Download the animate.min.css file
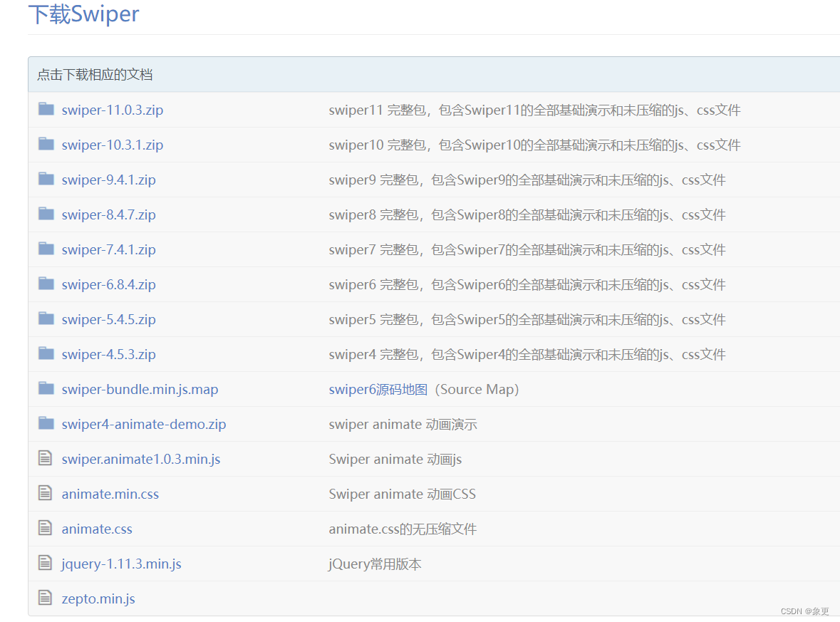This screenshot has height=622, width=840. (x=110, y=494)
